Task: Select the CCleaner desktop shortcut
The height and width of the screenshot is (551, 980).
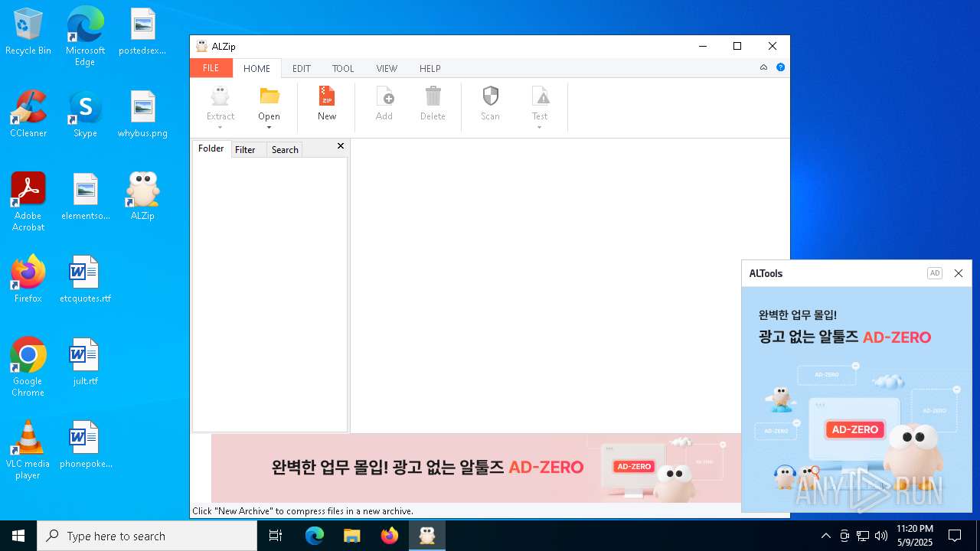Action: click(x=28, y=115)
